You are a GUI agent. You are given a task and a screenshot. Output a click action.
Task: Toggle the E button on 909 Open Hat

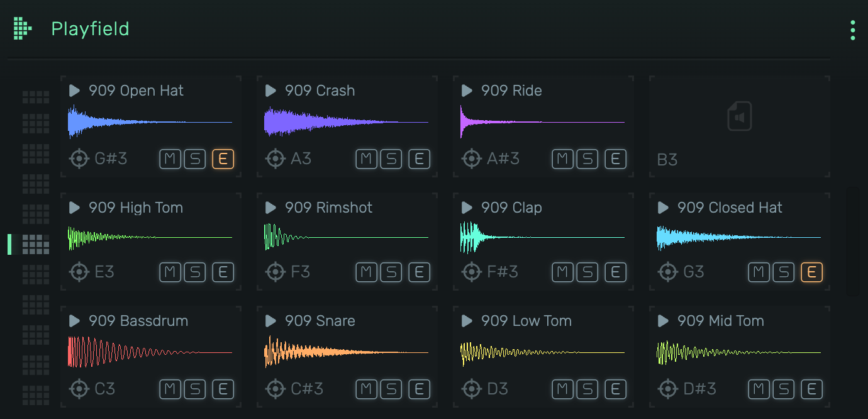(223, 159)
